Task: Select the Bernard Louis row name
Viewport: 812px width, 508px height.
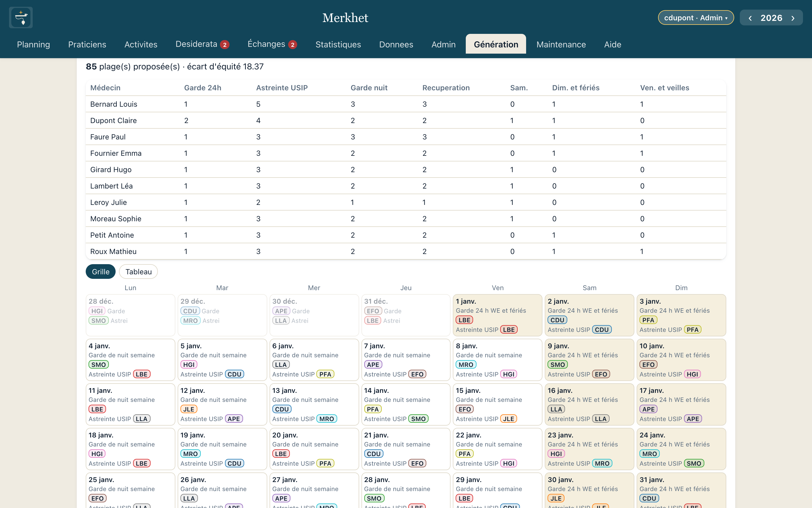Action: 114,104
